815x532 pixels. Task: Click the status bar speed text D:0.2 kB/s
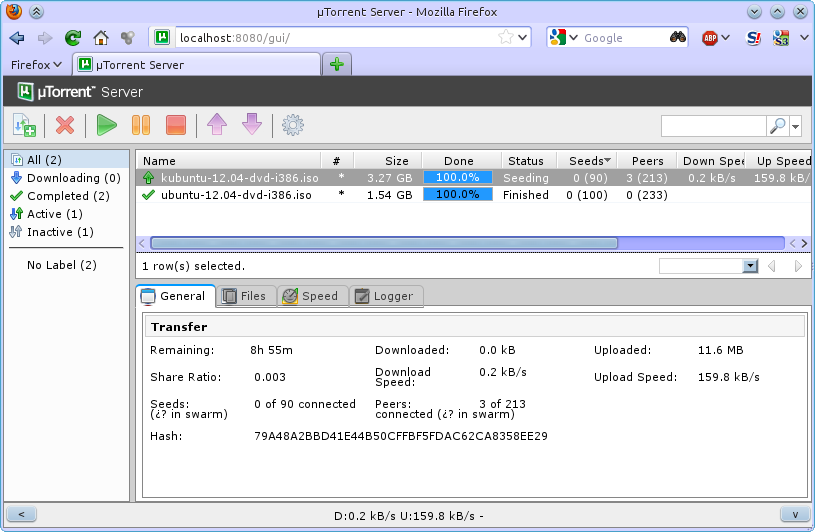click(x=365, y=516)
